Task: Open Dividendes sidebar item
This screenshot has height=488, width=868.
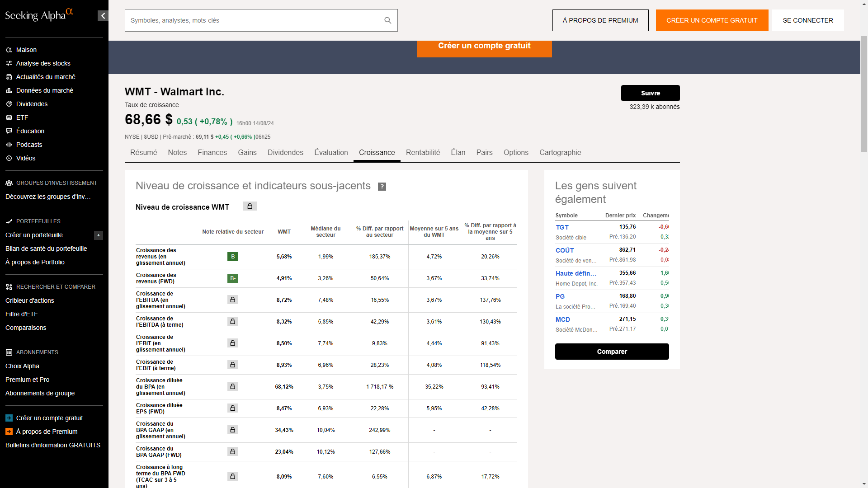Action: (x=32, y=104)
